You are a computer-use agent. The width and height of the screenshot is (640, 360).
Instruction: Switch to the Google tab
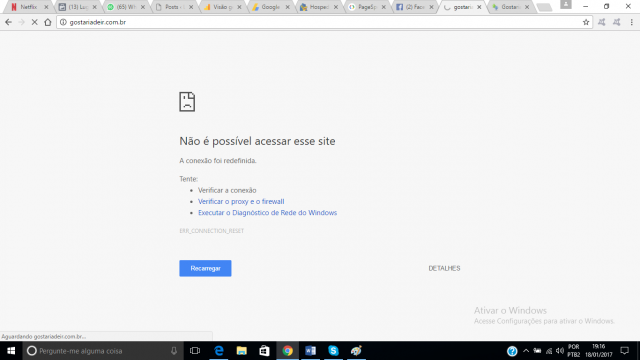point(270,7)
